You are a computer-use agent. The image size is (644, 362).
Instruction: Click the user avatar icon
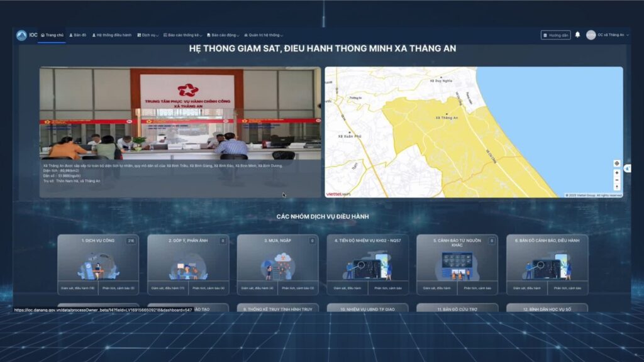coord(591,35)
